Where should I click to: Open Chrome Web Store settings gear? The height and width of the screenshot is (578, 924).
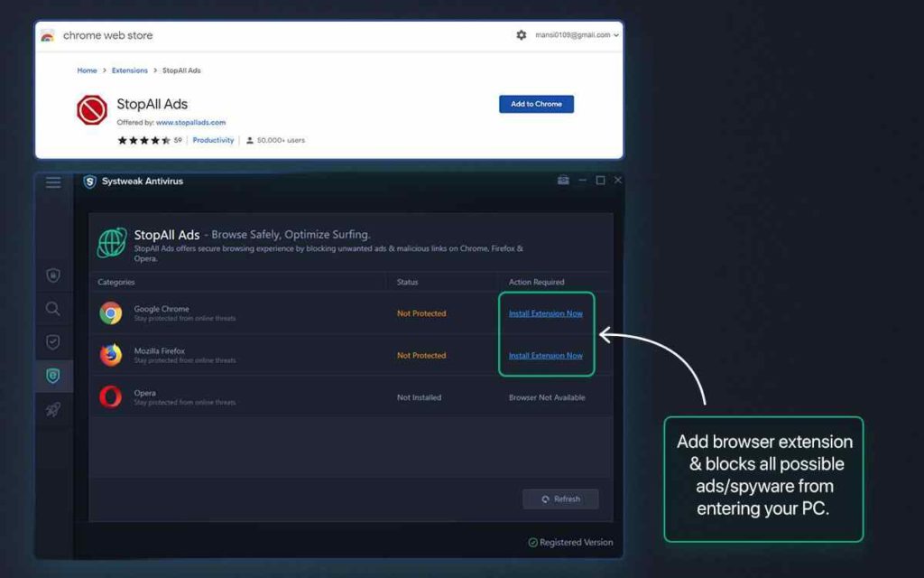[x=521, y=35]
